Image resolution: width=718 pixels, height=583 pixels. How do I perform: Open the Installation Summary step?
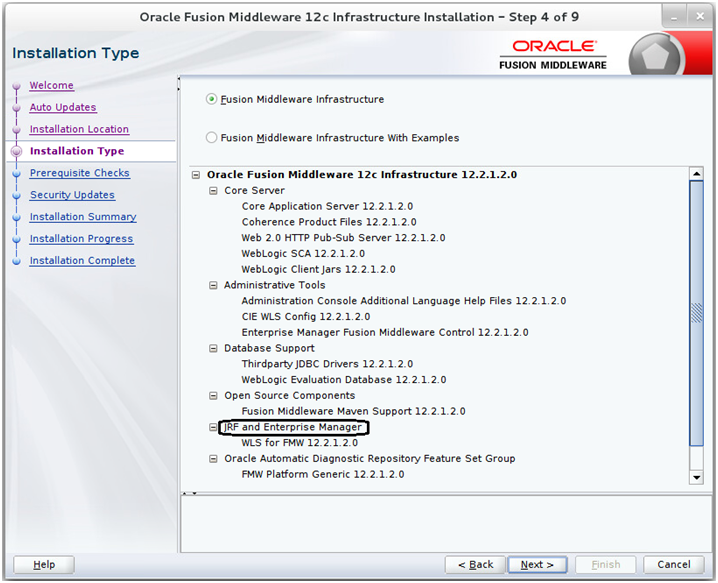click(x=83, y=217)
